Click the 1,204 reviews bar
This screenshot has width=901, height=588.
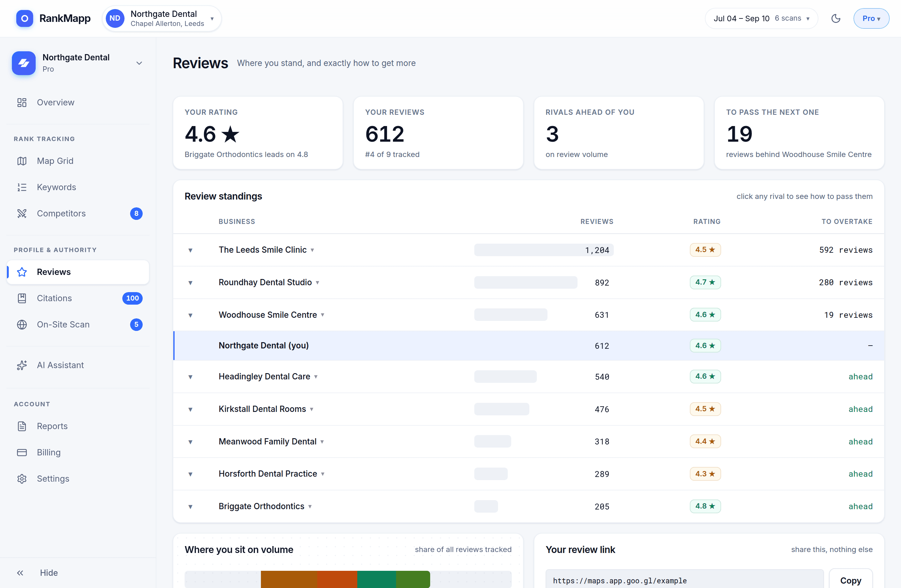coord(544,250)
